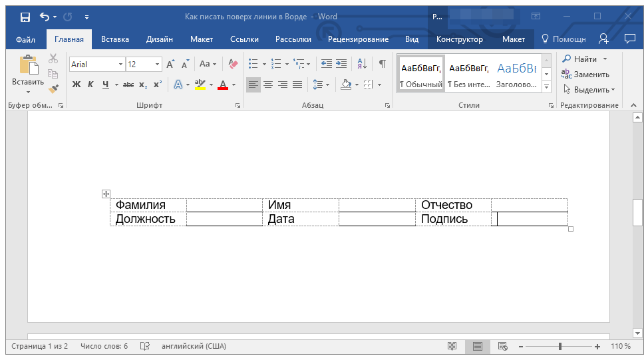Switch to the Конструктор tab
This screenshot has width=644, height=360.
pos(459,39)
